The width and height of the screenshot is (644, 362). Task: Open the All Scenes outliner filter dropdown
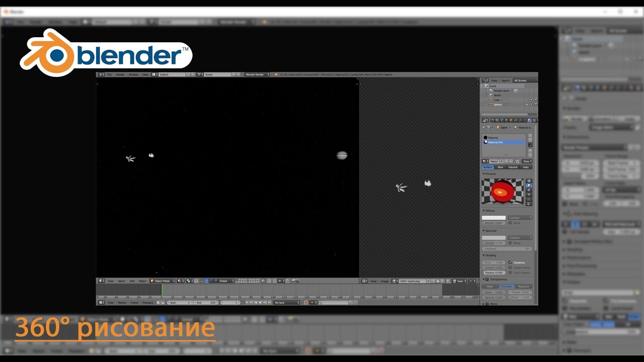(x=525, y=80)
